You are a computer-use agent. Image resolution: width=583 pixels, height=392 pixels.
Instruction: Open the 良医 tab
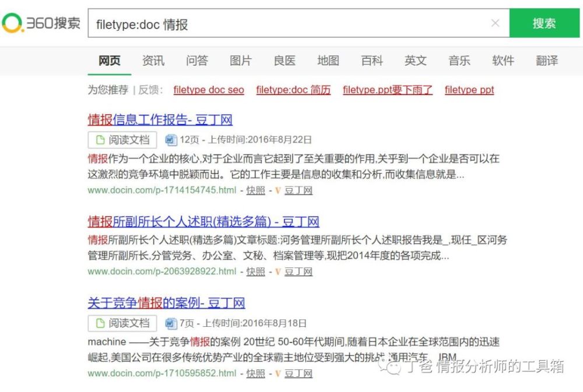pyautogui.click(x=285, y=61)
